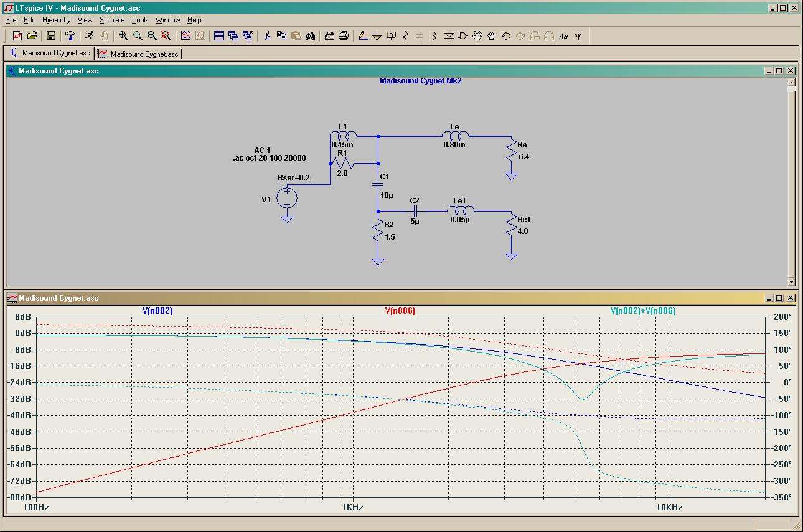This screenshot has width=803, height=532.
Task: Select the Draw Wire pencil tool
Action: [x=363, y=36]
